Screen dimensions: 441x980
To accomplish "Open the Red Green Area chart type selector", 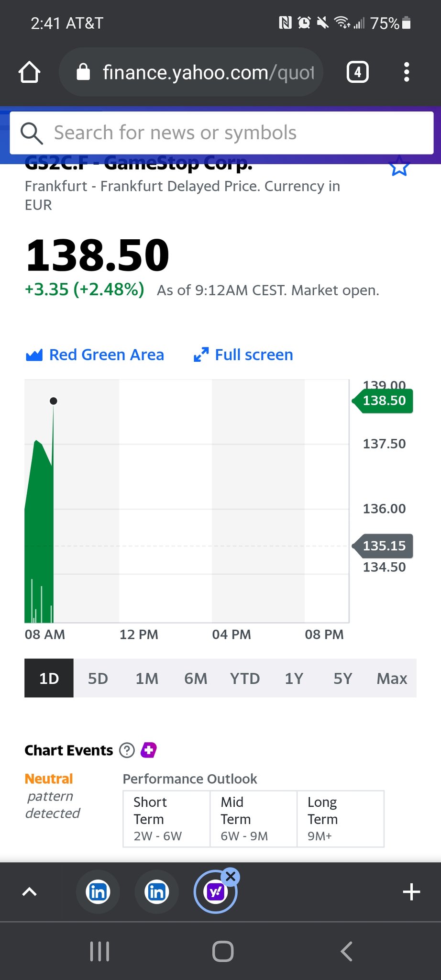I will point(95,355).
